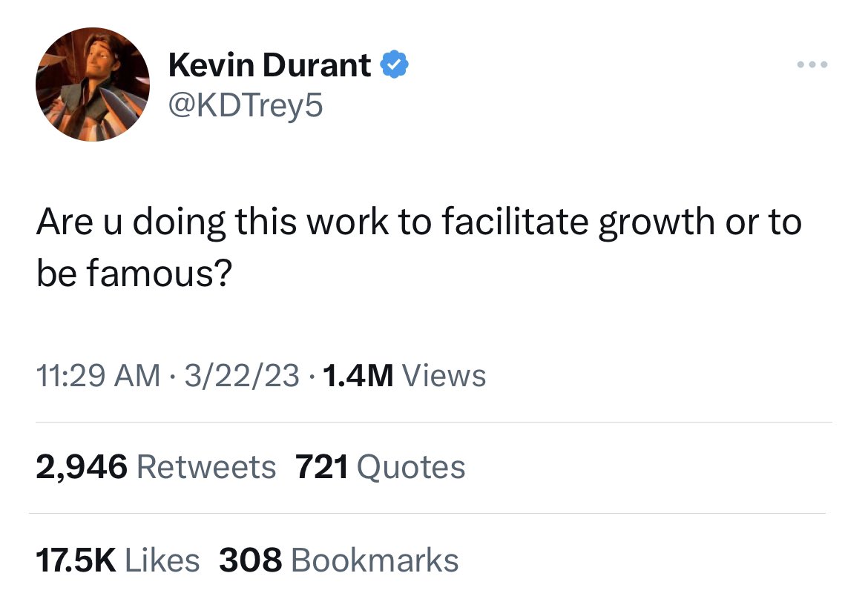This screenshot has width=868, height=596.
Task: Click the Bookmarks label
Action: [x=375, y=560]
